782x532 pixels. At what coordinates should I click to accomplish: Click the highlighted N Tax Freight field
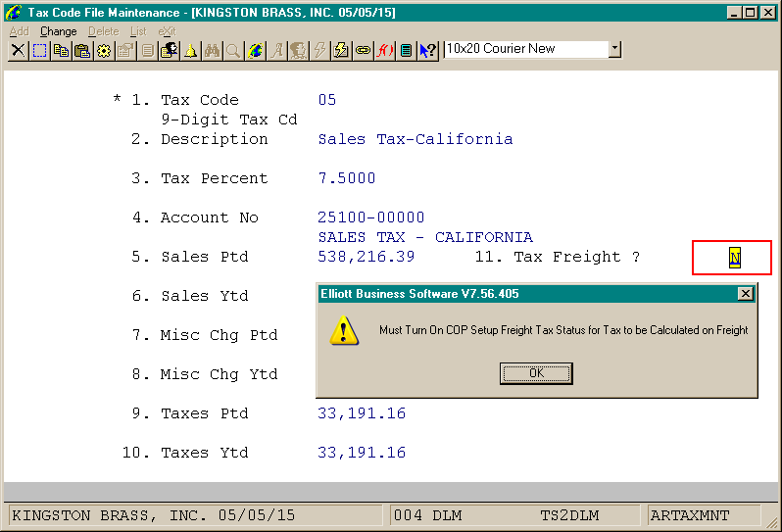click(735, 258)
